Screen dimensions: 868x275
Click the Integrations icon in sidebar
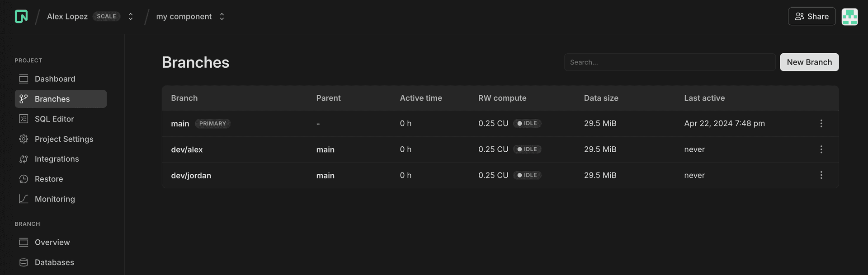tap(24, 159)
